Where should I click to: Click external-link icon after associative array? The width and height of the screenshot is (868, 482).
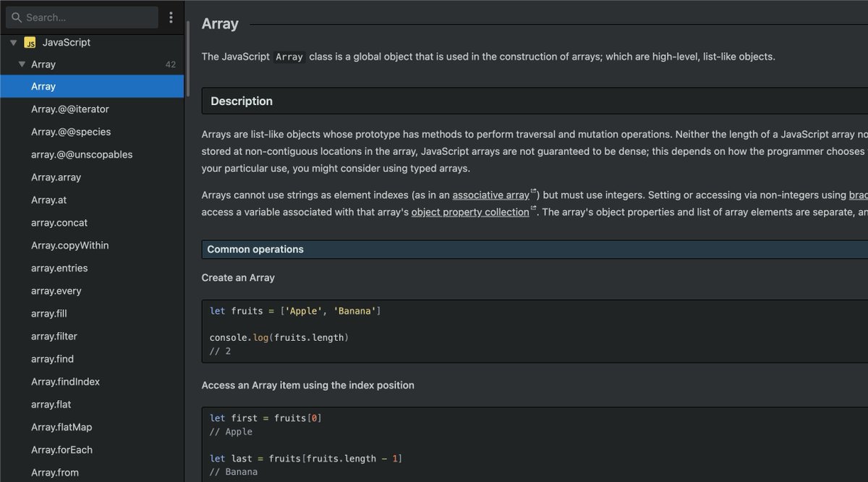534,192
